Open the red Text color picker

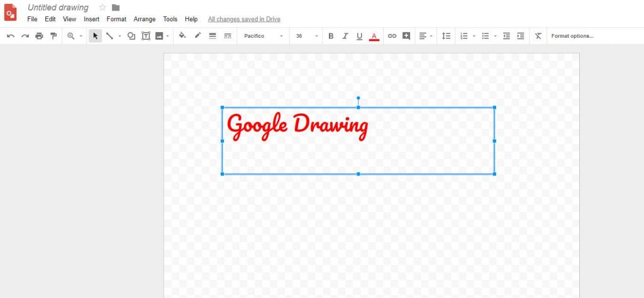coord(374,36)
